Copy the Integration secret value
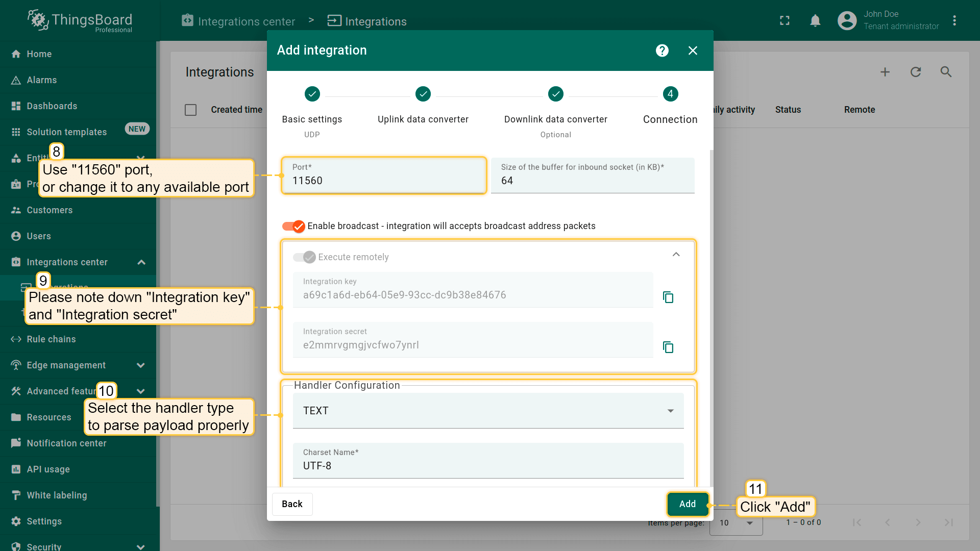The height and width of the screenshot is (551, 980). point(668,347)
